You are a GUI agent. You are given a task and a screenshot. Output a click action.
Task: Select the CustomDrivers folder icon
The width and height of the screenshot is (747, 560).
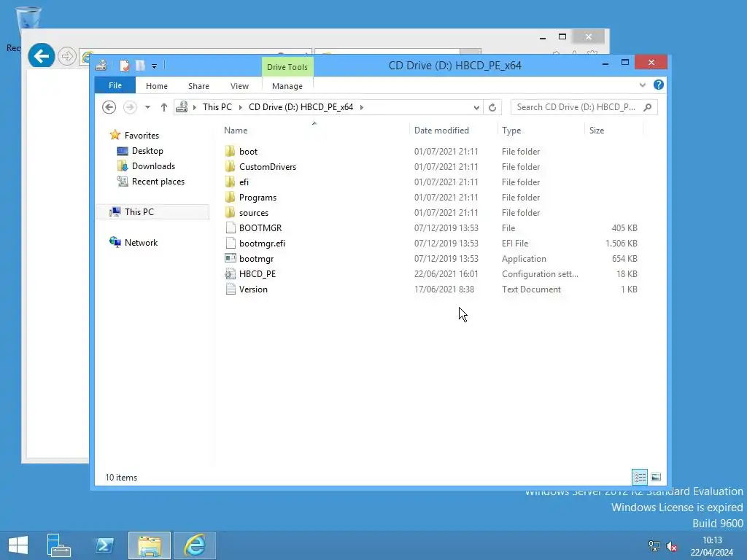pos(230,167)
